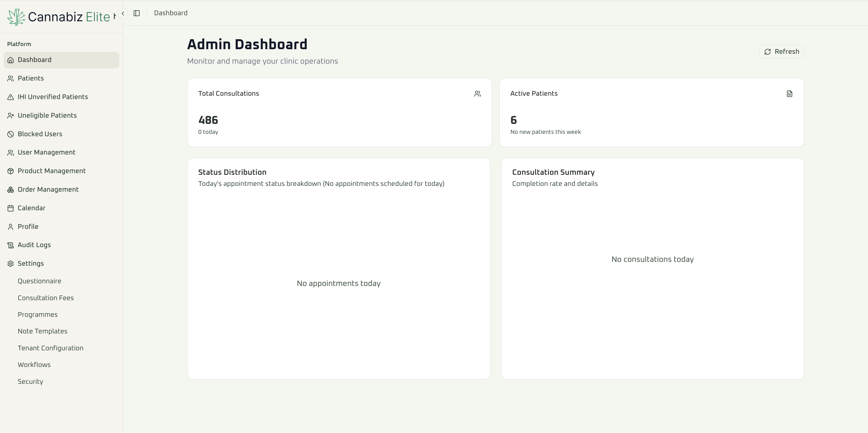The width and height of the screenshot is (868, 433).
Task: Click the Order Management icon
Action: (10, 189)
